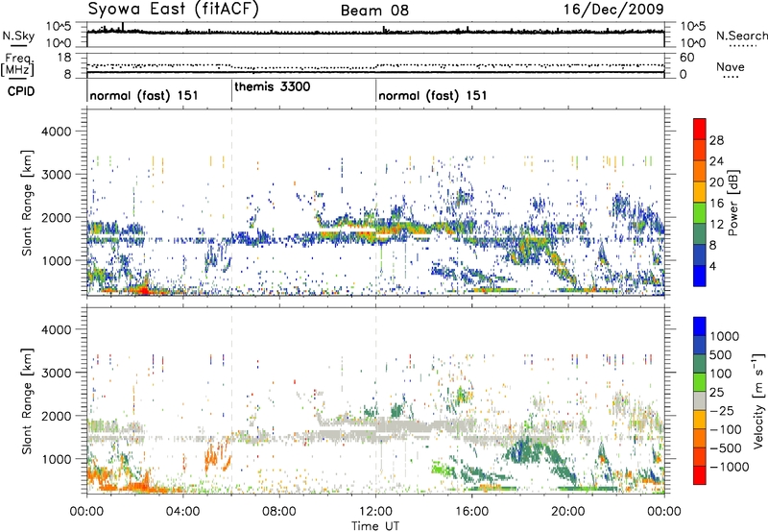Click the dotted line sample under 'N.Search'

point(742,46)
